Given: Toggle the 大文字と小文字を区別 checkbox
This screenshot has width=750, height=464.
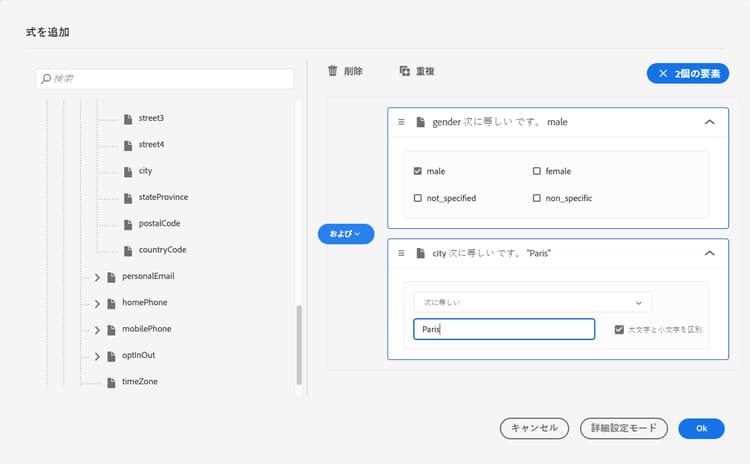Looking at the screenshot, I should coord(619,329).
